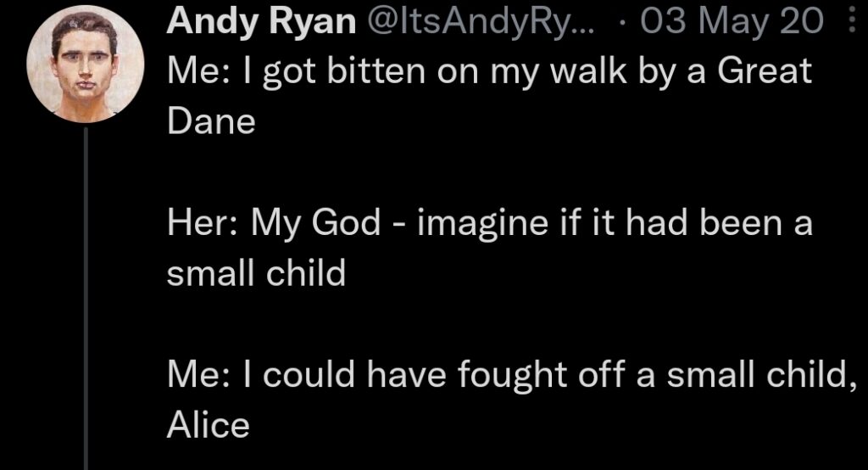Click the word 'God' in the tweet
868x470 pixels.
pos(346,222)
